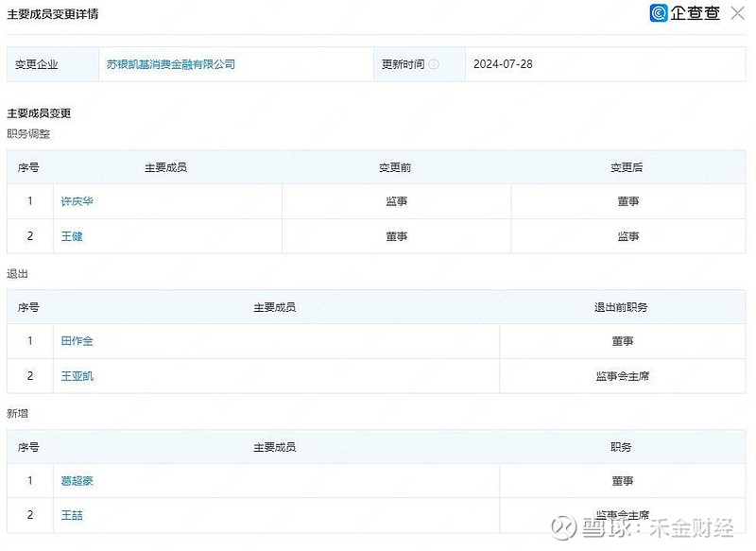Click 王喆's new position 监事会主席
756x551 pixels.
click(623, 515)
